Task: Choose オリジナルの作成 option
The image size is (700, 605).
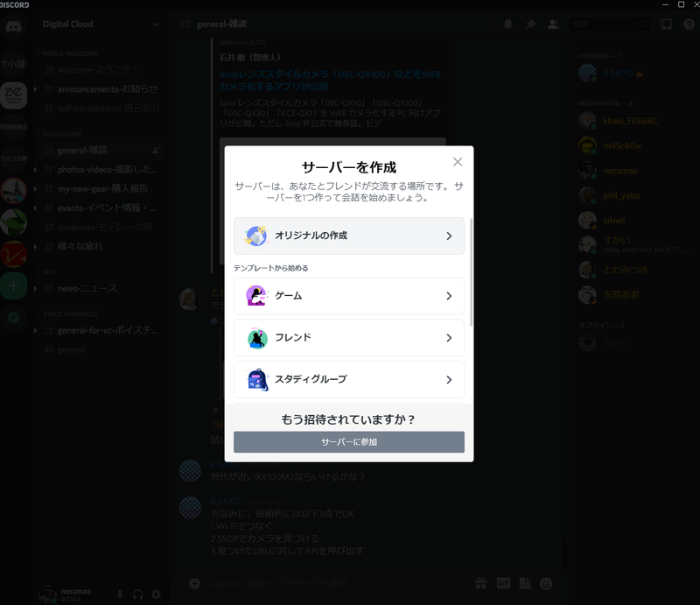Action: [349, 236]
